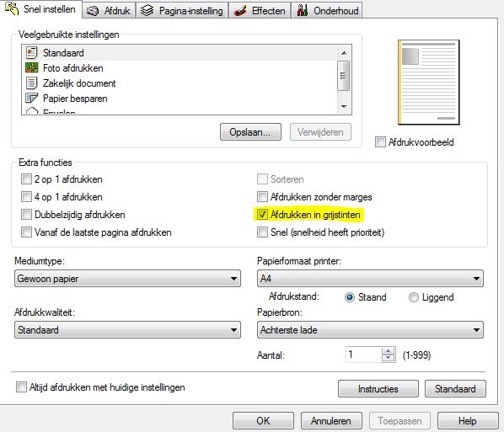The image size is (504, 432).
Task: Select the Staand orientation radio button
Action: (x=350, y=297)
